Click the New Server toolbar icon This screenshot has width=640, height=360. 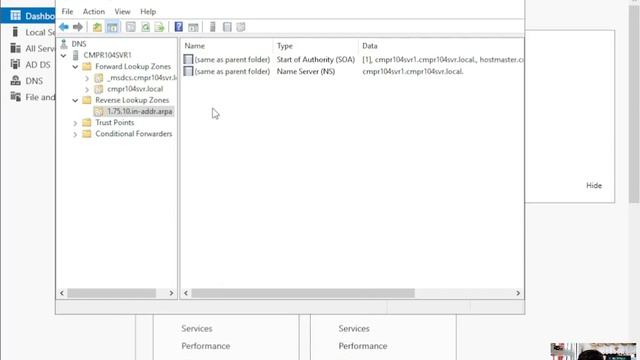pos(212,27)
